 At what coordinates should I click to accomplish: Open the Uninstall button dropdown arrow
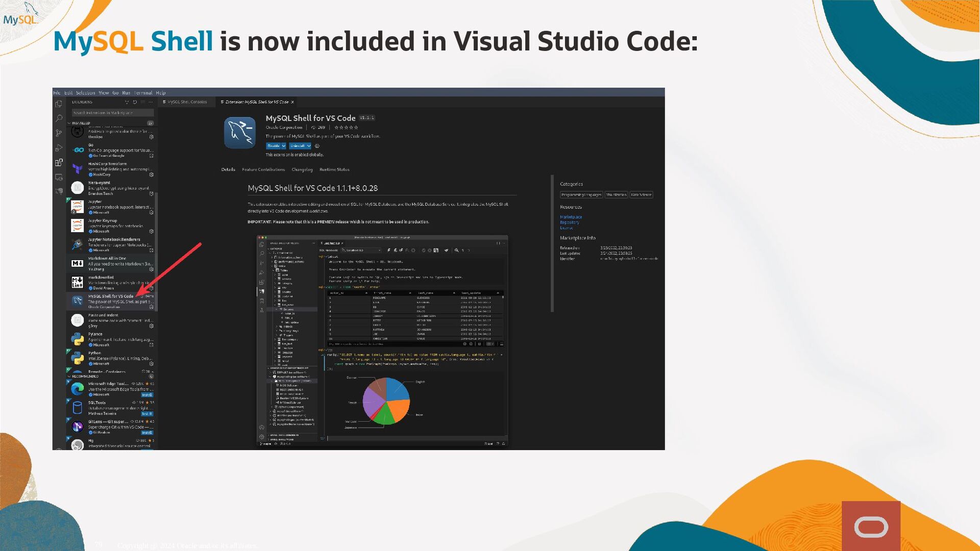(x=309, y=146)
